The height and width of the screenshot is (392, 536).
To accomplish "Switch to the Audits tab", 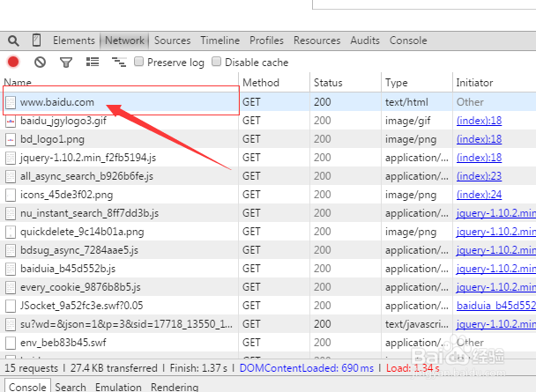I will point(365,41).
